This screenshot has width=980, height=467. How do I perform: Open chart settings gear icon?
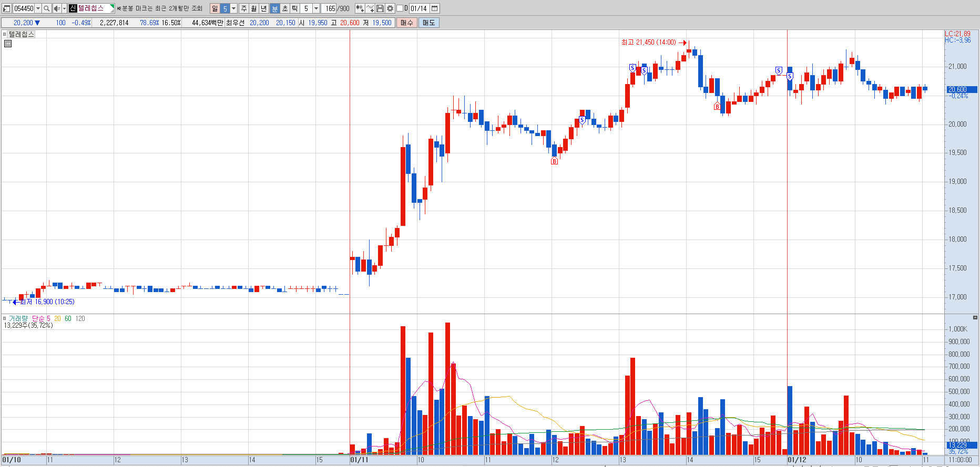[x=390, y=8]
